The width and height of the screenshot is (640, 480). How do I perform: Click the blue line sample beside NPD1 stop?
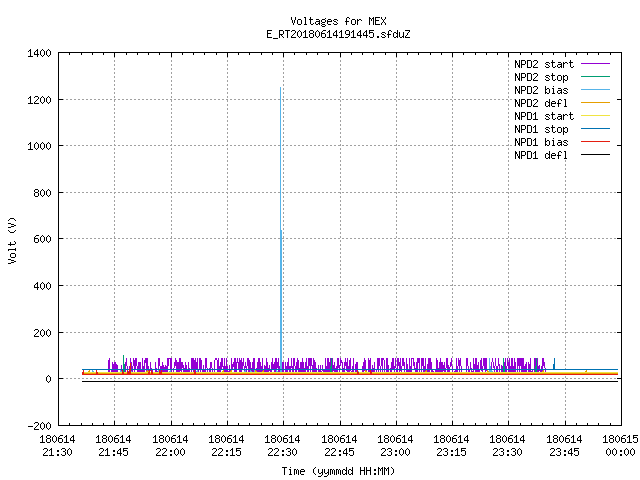(x=595, y=129)
